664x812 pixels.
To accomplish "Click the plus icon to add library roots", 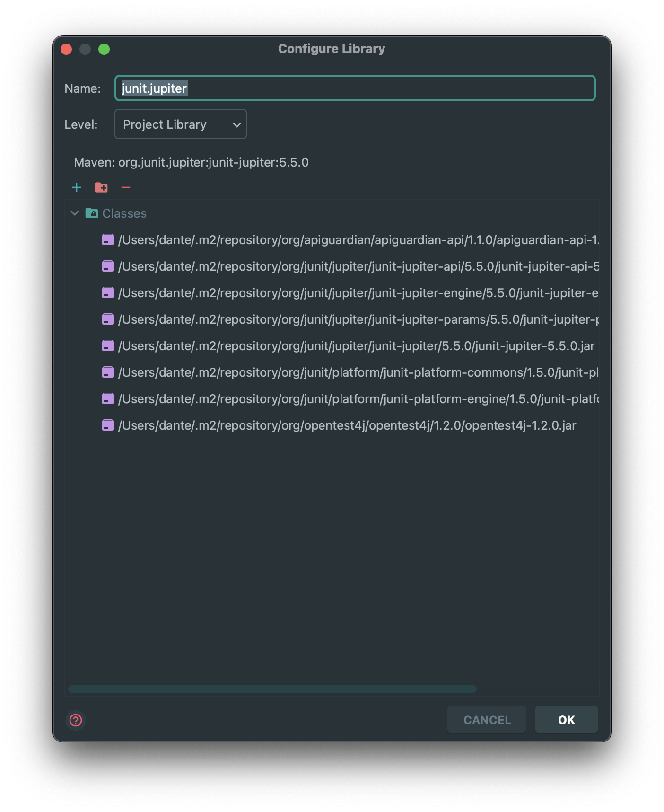I will [77, 188].
